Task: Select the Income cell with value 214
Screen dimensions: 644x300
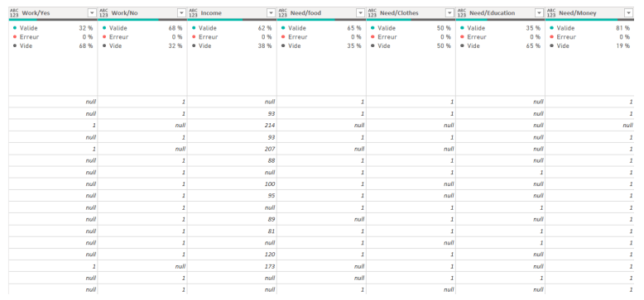Action: coord(232,125)
